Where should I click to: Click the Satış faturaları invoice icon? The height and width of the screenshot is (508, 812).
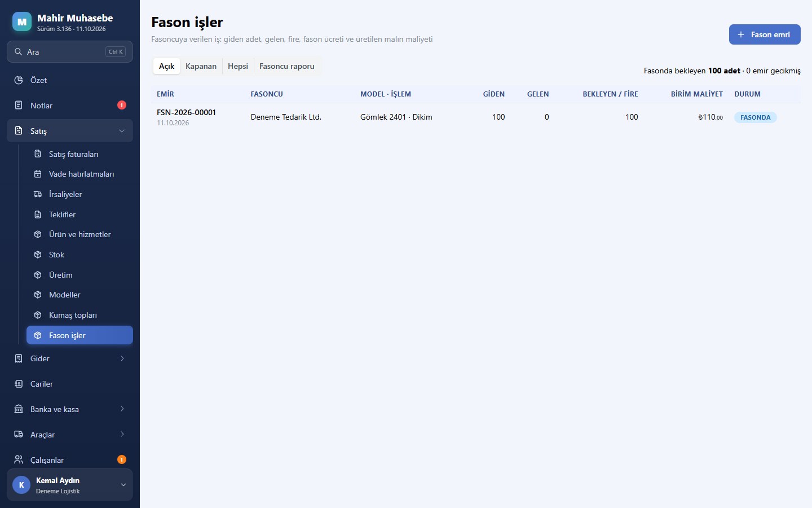coord(38,154)
